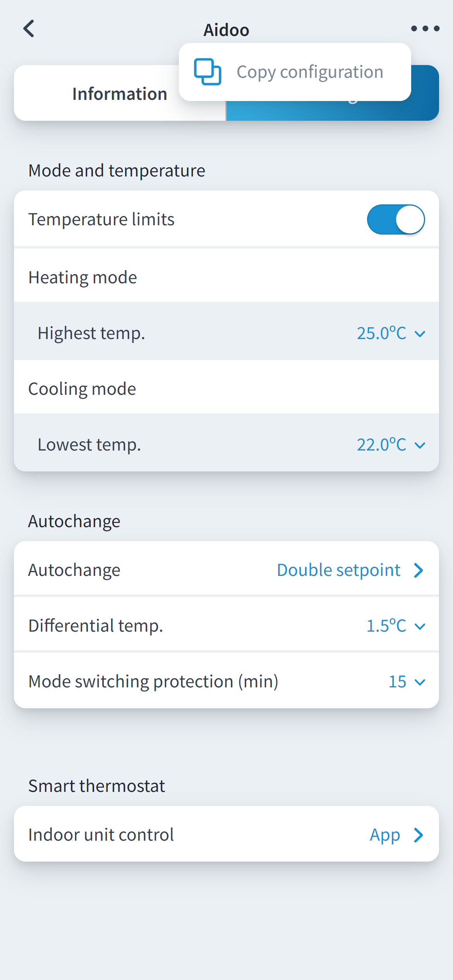Screen dimensions: 453x980
Task: Tap the chevron beside Double setpoint
Action: click(419, 570)
